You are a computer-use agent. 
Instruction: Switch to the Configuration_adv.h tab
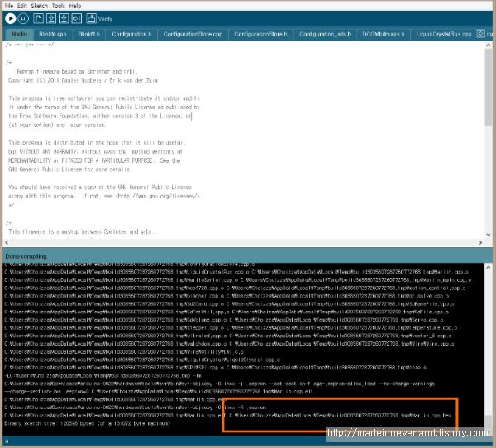tap(325, 34)
